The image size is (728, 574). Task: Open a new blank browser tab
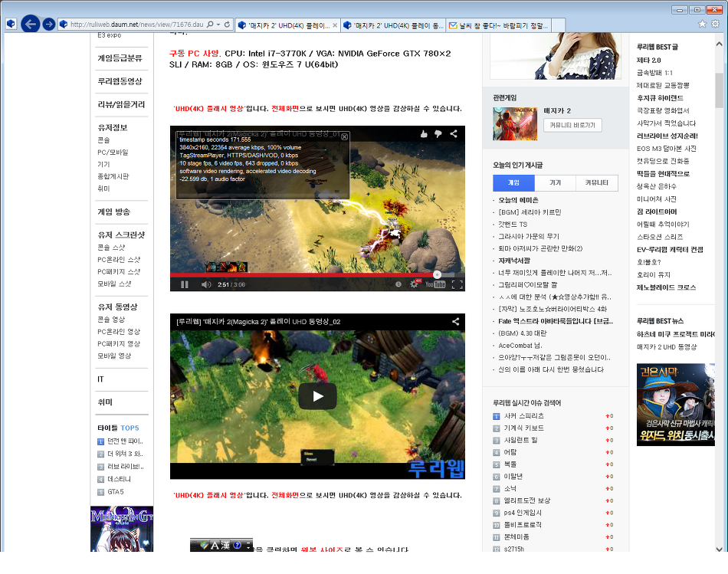[559, 25]
